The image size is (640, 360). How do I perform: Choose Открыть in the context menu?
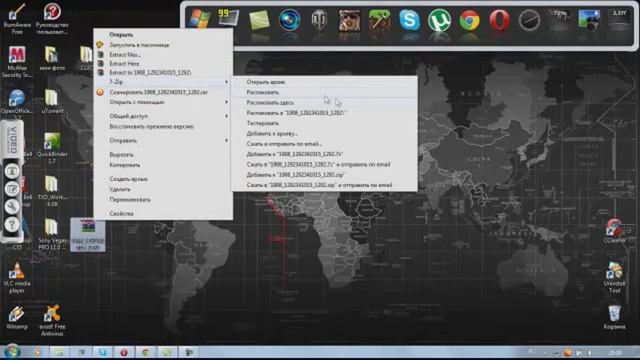click(x=163, y=35)
